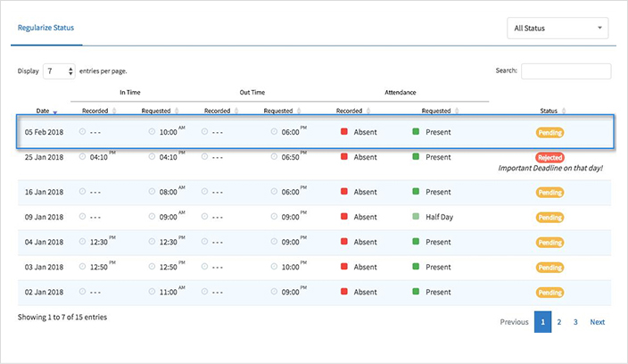Screen dimensions: 628x364
Task: Select the 09 Jan 2018 date cell
Action: coord(44,217)
